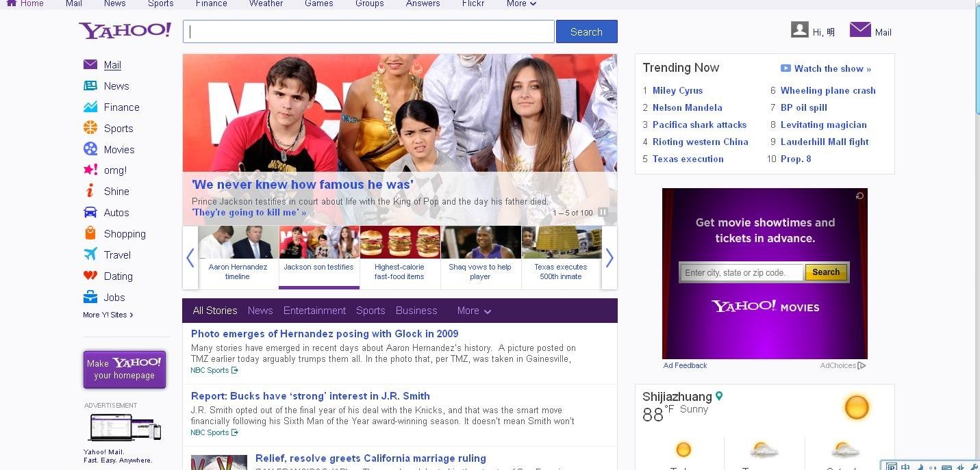This screenshot has height=470, width=980.
Task: Open the Movies film reel icon
Action: [90, 149]
